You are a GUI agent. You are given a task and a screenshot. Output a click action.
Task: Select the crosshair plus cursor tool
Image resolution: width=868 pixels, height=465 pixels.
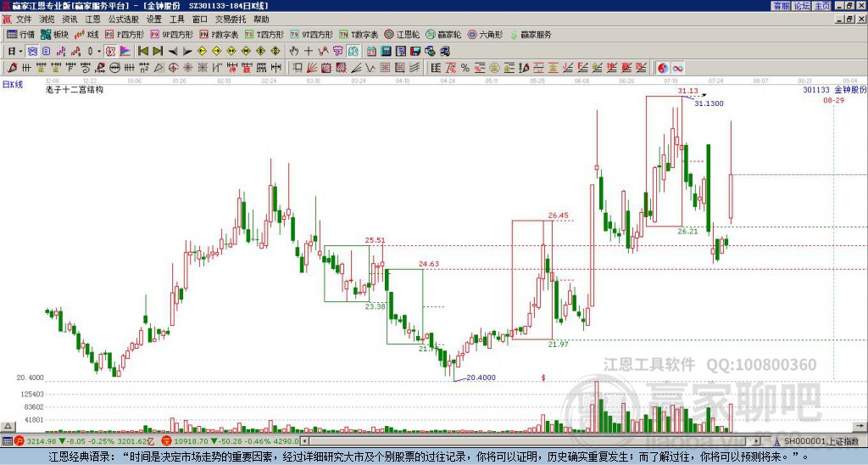(309, 51)
